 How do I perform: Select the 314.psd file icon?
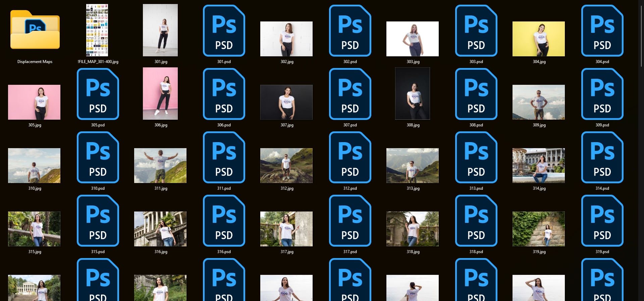602,157
